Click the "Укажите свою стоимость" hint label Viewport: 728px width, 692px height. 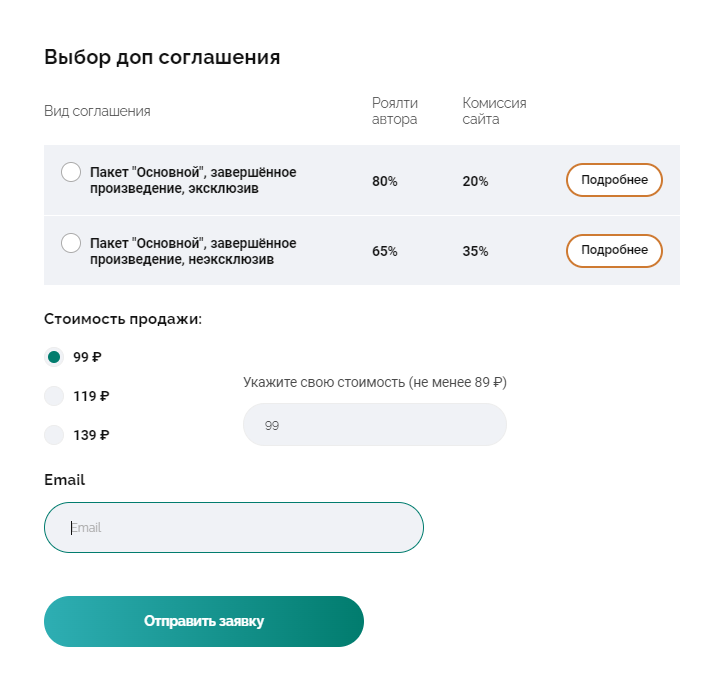tap(375, 382)
